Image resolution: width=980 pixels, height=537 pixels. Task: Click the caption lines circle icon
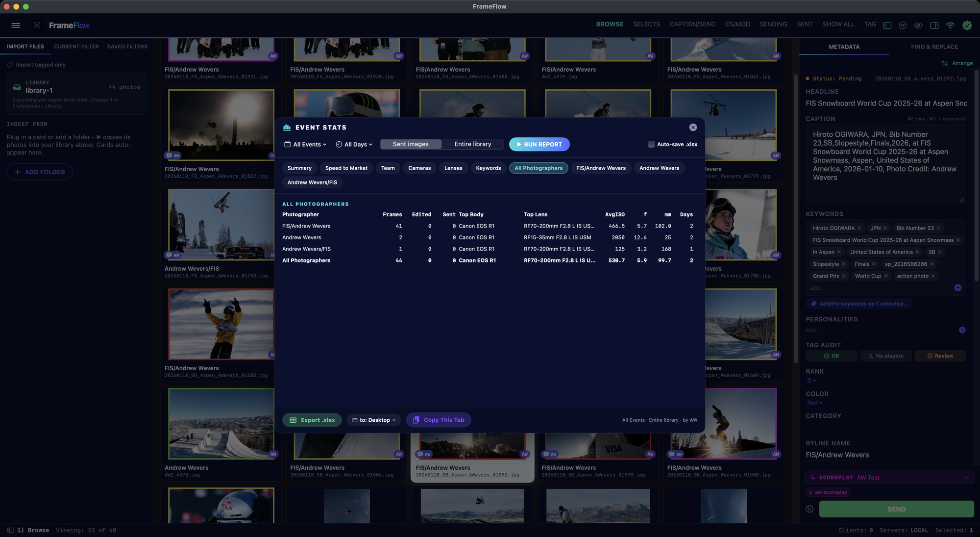tap(903, 26)
